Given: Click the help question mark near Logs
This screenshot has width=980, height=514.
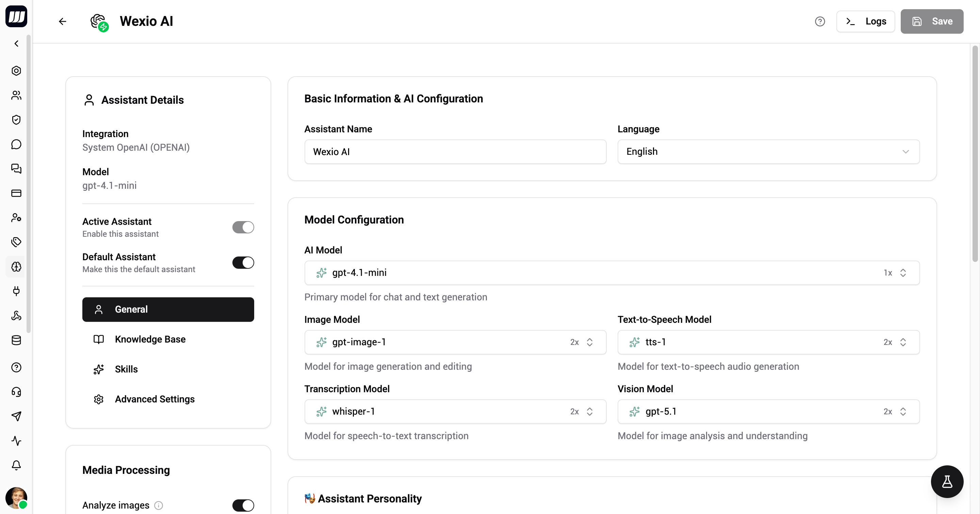Looking at the screenshot, I should [x=820, y=21].
